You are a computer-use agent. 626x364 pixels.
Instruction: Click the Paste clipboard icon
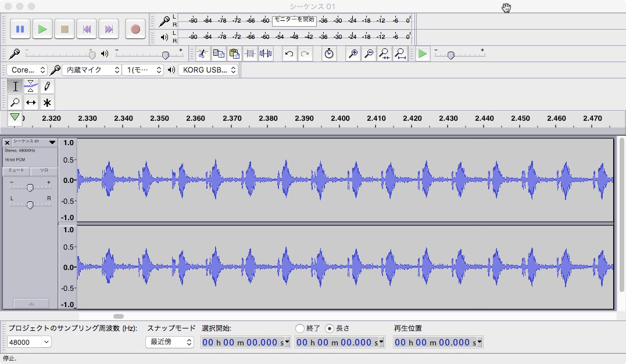tap(234, 53)
